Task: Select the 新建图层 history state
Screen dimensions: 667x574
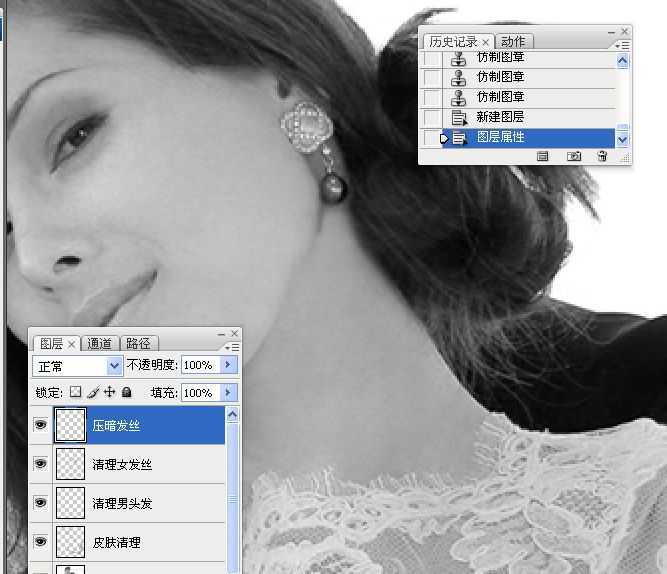Action: (529, 118)
